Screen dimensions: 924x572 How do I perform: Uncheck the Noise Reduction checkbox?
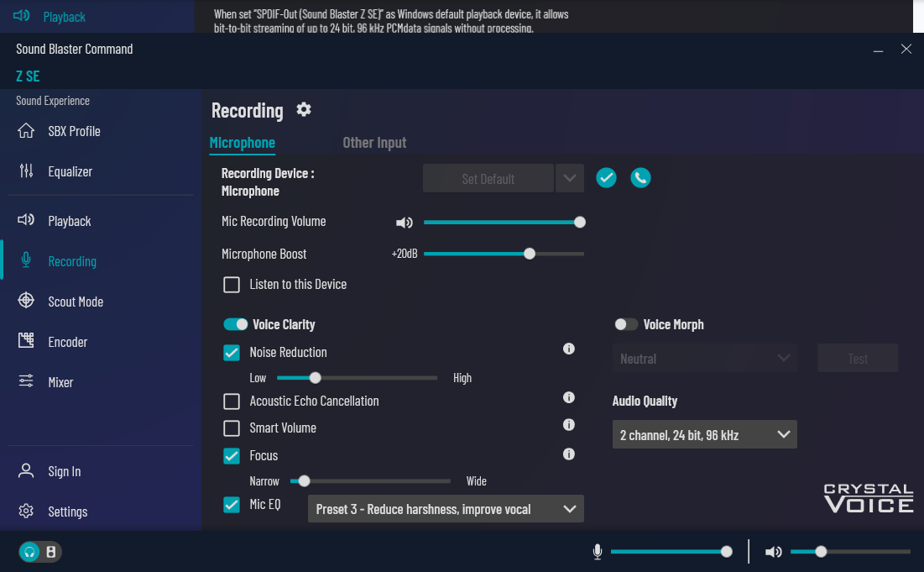pos(232,353)
